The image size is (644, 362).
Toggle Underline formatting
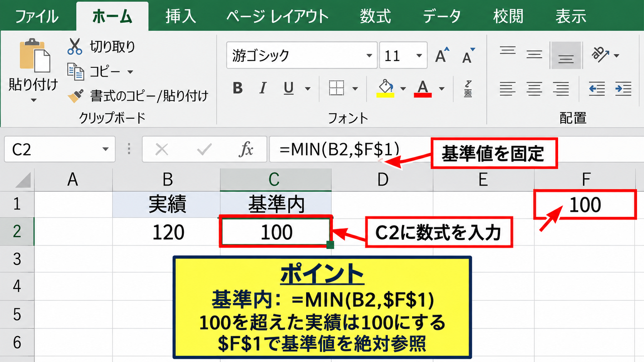(x=288, y=88)
